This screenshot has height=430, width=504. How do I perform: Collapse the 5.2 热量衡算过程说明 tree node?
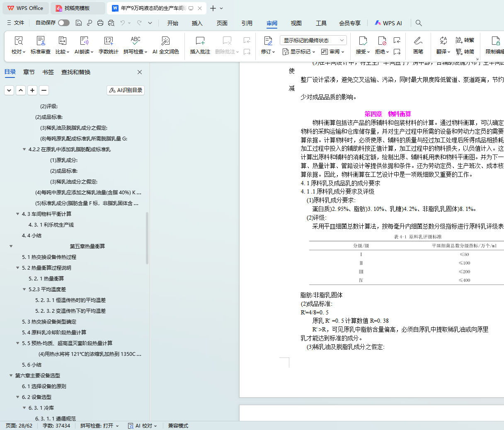point(18,268)
